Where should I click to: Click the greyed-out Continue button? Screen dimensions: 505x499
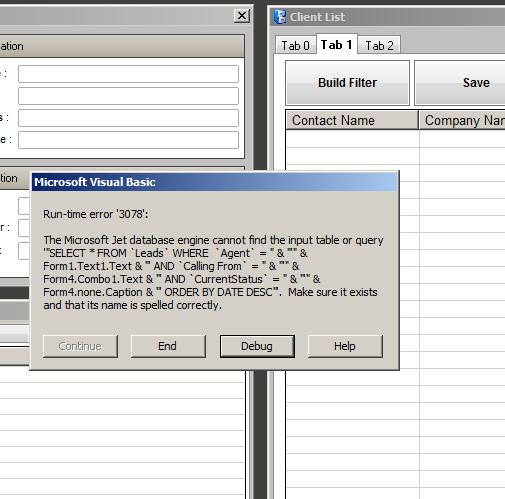pyautogui.click(x=80, y=346)
